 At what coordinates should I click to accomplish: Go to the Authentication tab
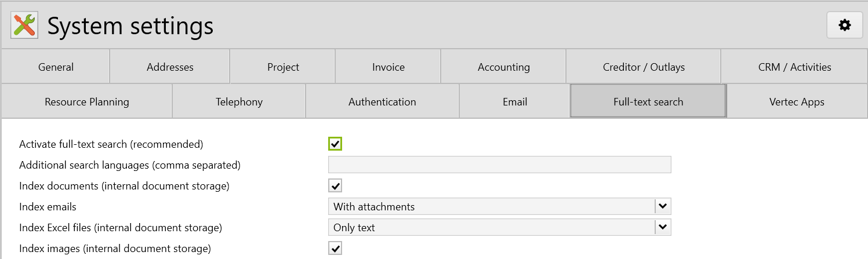[x=382, y=101]
